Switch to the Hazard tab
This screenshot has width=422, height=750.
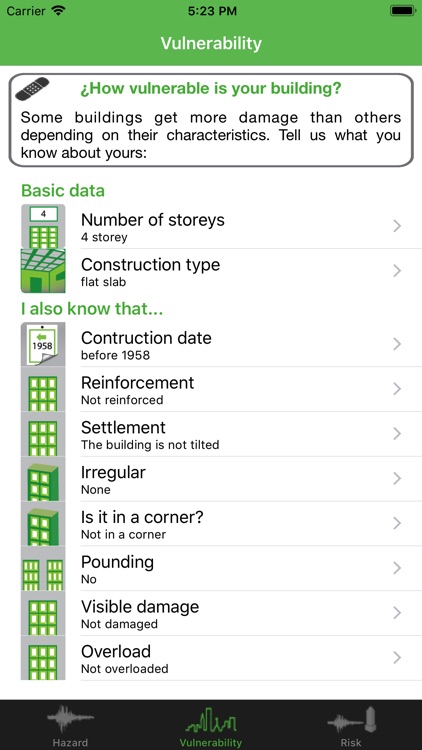[x=70, y=726]
